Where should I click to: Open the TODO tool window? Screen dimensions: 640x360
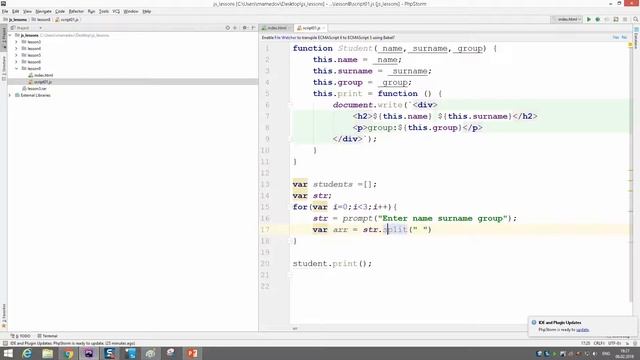[21, 336]
